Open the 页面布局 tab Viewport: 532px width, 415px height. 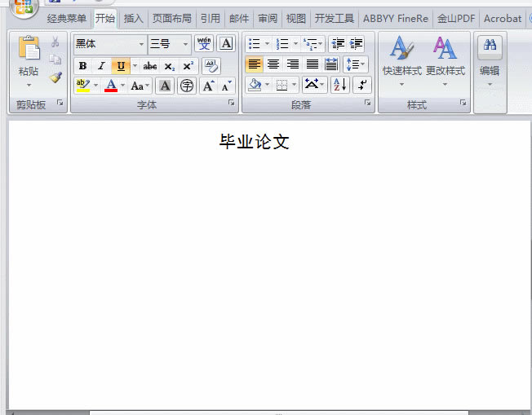pyautogui.click(x=172, y=18)
